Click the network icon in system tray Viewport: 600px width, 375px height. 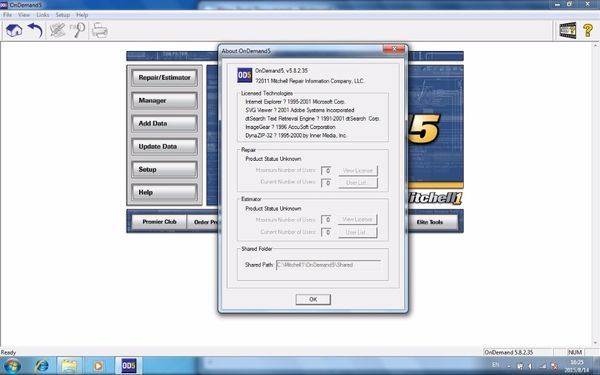pos(543,366)
